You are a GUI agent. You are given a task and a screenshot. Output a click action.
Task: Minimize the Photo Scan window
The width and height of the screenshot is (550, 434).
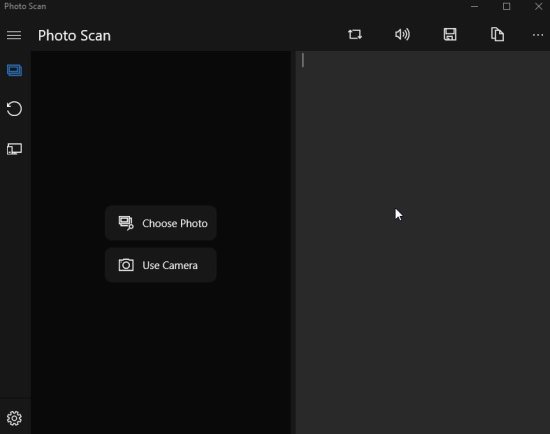pyautogui.click(x=475, y=6)
